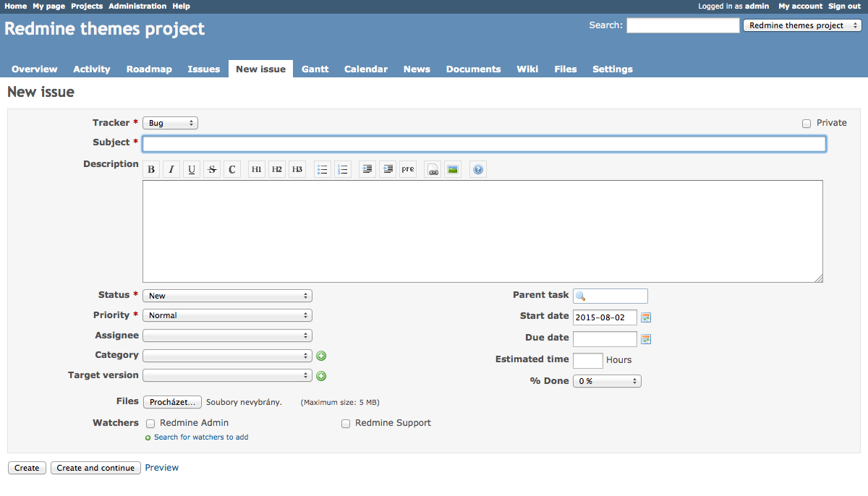Screen dimensions: 868x496
Task: Insert an image into description
Action: point(453,170)
